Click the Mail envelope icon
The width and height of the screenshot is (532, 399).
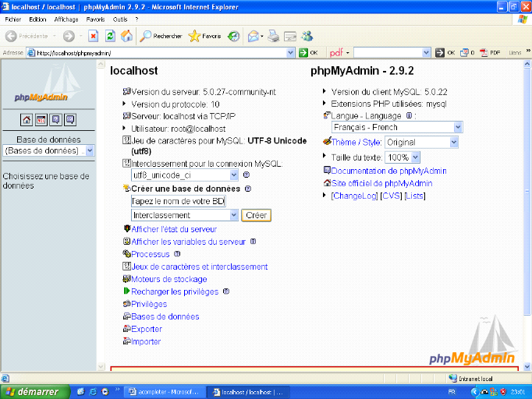253,36
